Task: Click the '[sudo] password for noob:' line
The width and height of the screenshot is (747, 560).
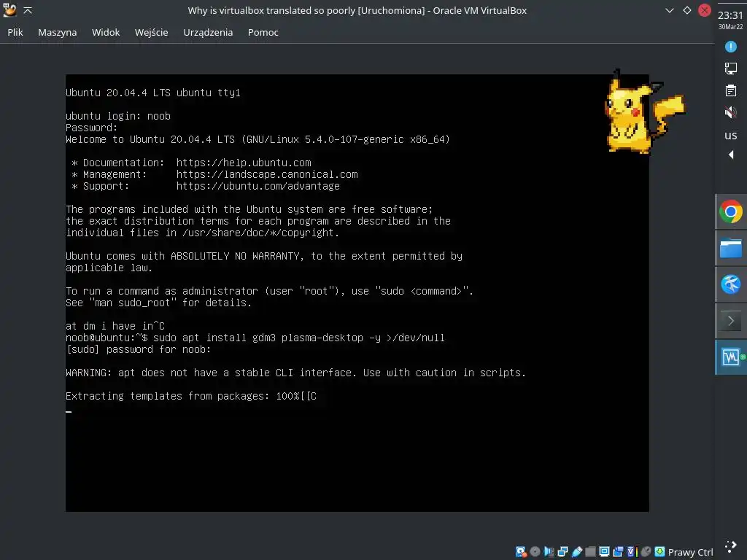Action: (x=138, y=349)
